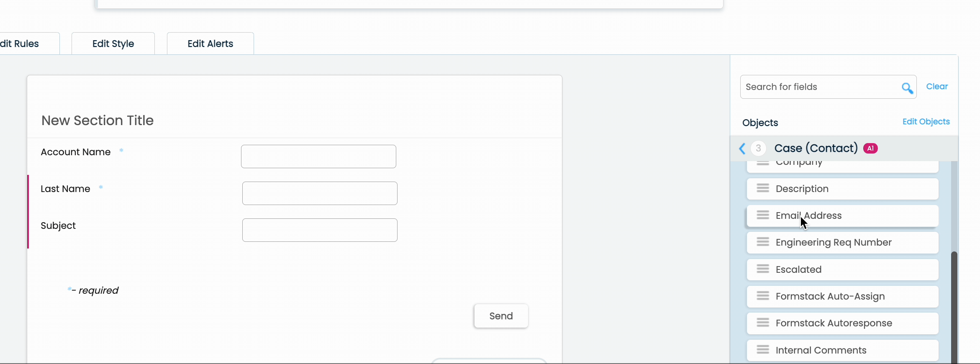Click the search magnifier icon in fields search
This screenshot has height=364, width=980.
907,88
